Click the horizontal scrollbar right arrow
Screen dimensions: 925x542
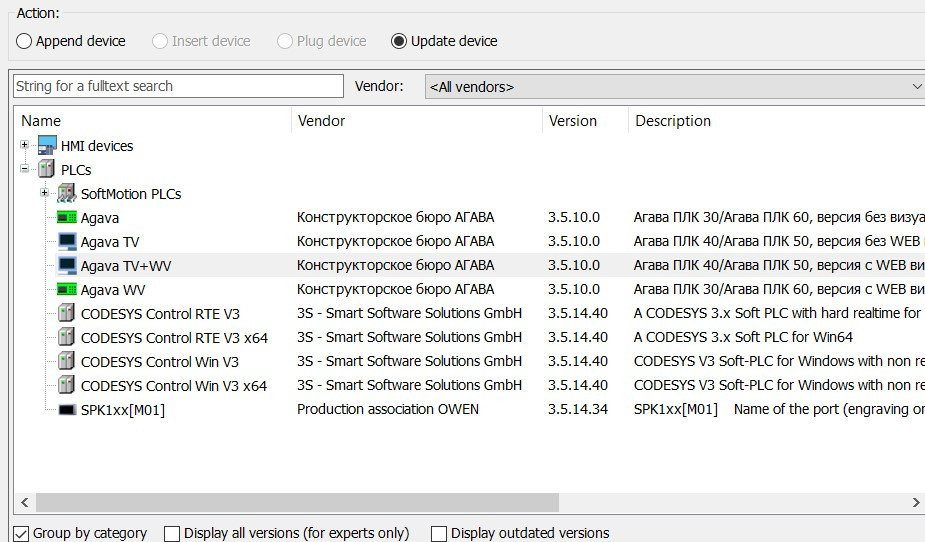tap(915, 503)
